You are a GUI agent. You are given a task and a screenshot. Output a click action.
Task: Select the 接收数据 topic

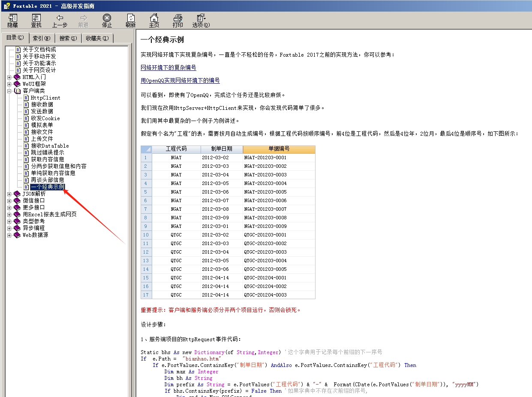pos(42,105)
